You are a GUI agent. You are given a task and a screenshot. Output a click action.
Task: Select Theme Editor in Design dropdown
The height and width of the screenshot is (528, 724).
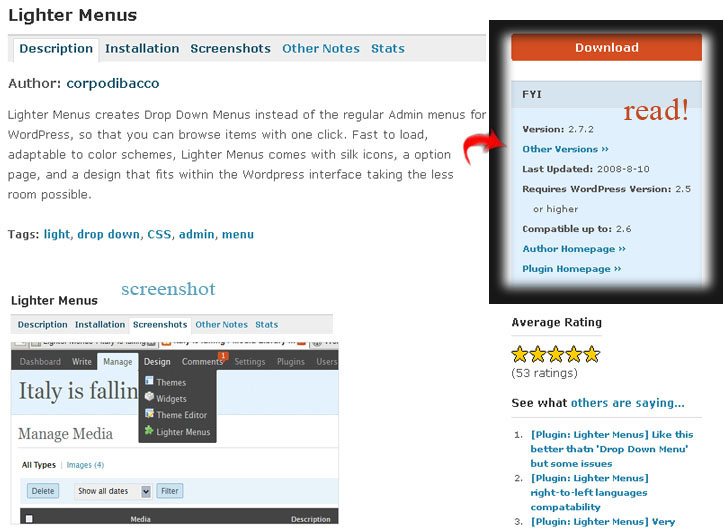(x=181, y=415)
